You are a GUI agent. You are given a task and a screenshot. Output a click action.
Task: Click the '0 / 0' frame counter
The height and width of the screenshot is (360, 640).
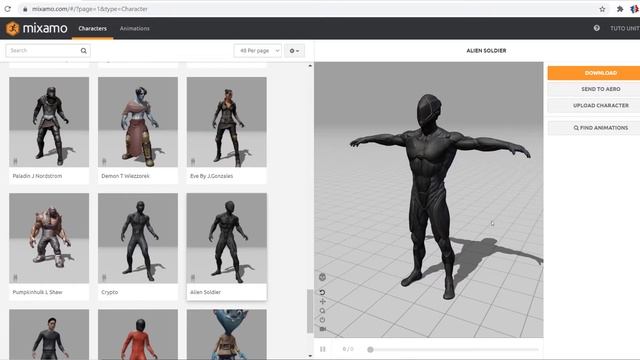pos(348,349)
